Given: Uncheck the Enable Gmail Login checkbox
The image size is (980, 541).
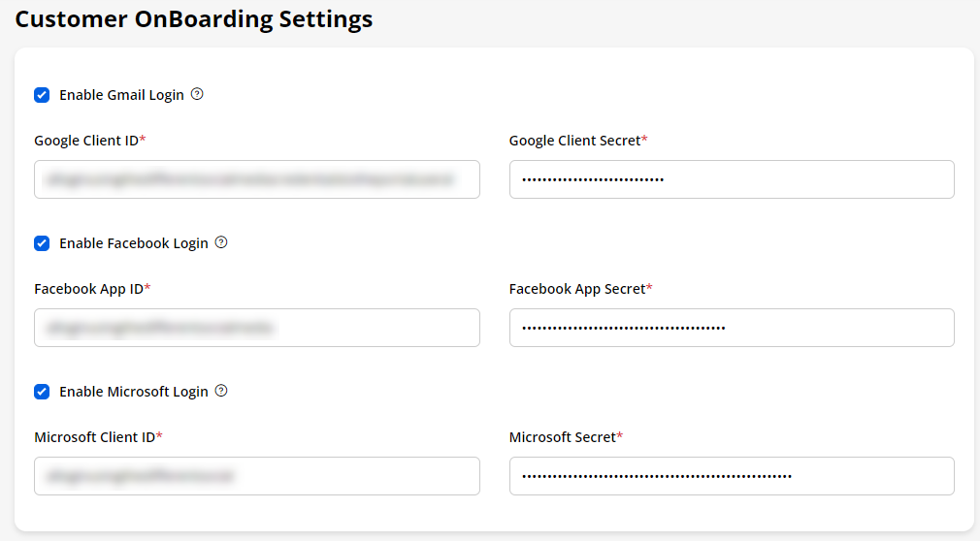Looking at the screenshot, I should tap(42, 95).
